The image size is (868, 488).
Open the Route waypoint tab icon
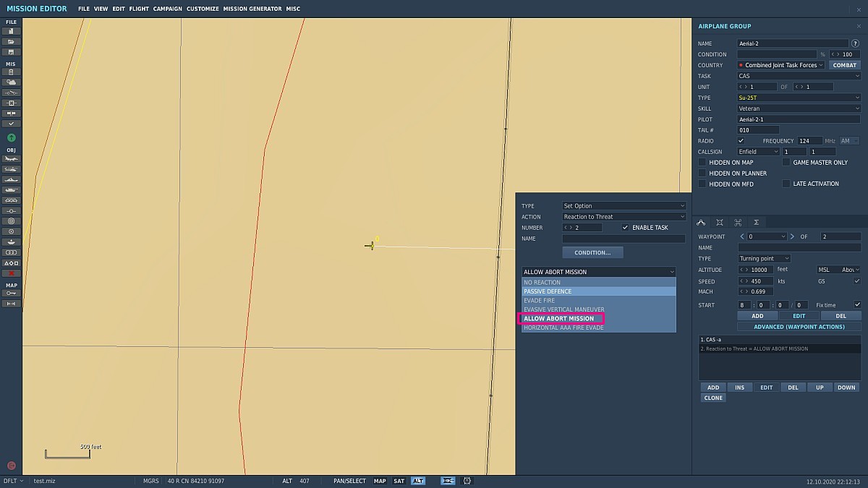coord(701,222)
